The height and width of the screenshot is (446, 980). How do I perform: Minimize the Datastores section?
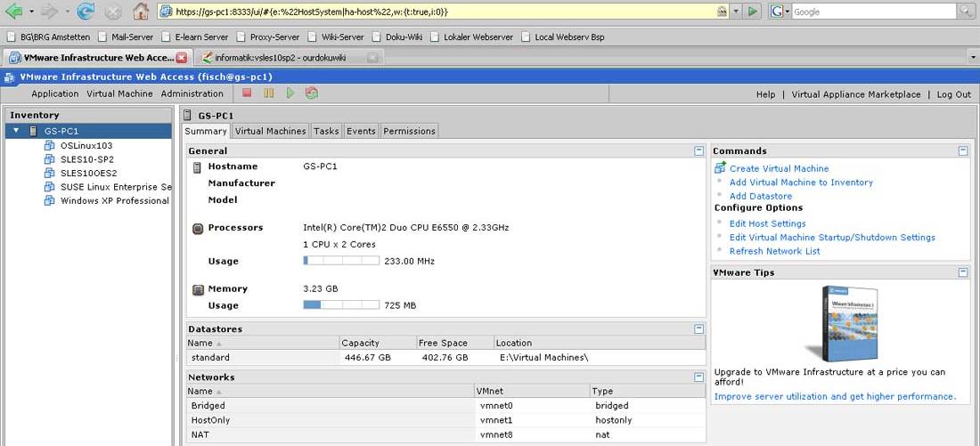(x=698, y=329)
